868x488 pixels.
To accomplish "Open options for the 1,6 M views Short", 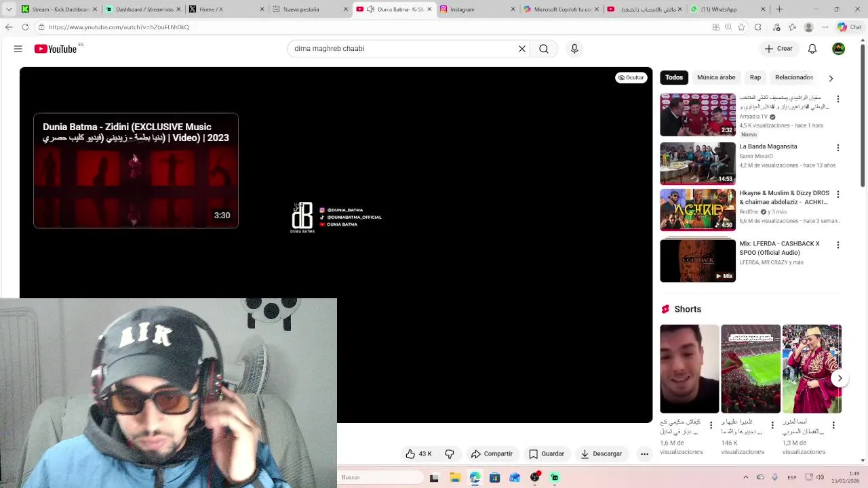I will tap(711, 426).
